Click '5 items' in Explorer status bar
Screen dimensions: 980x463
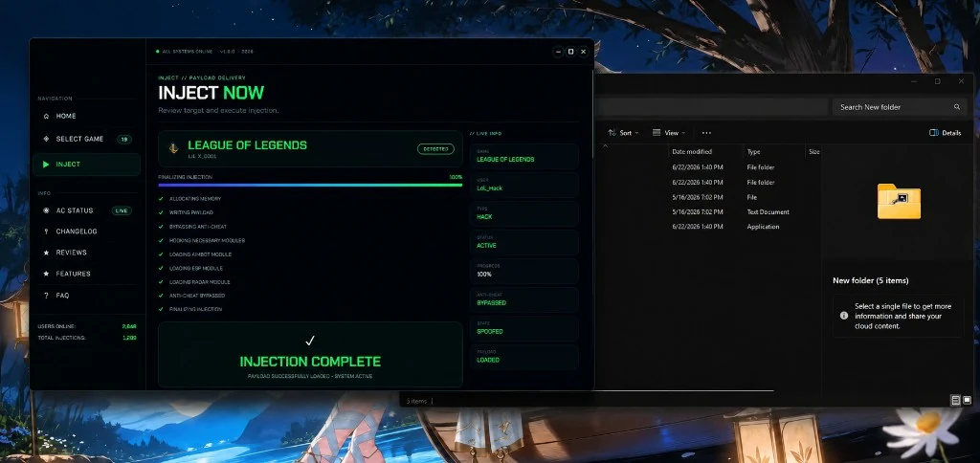[416, 401]
